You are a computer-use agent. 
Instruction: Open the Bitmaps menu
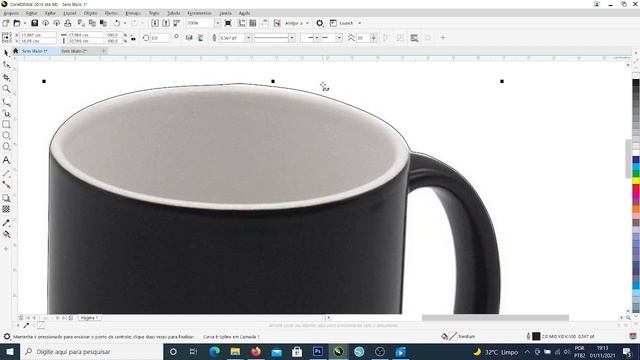point(133,13)
